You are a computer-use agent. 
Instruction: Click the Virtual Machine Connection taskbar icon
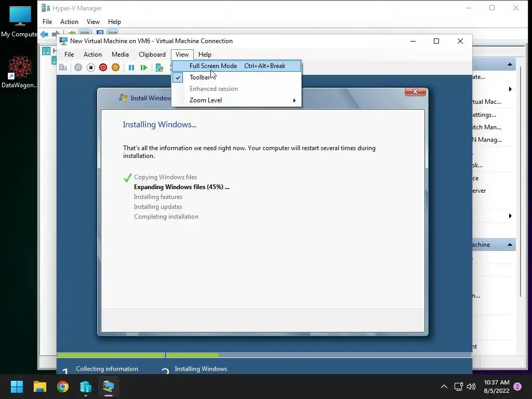tap(109, 387)
